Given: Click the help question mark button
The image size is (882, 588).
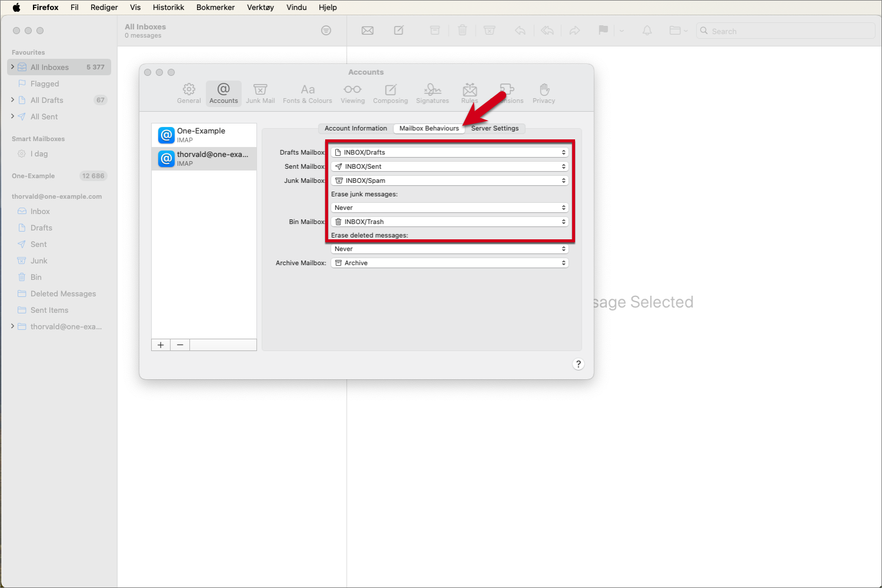Looking at the screenshot, I should pos(578,363).
